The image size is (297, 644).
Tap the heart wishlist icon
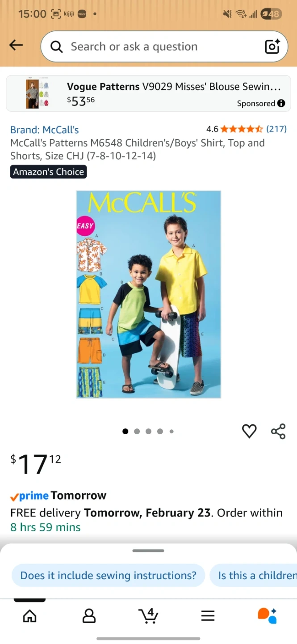pos(249,431)
